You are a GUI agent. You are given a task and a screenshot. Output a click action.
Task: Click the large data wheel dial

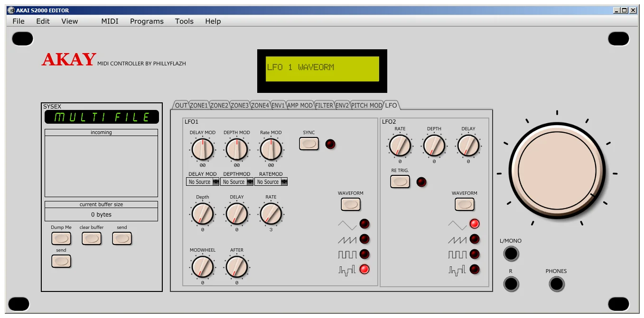click(557, 170)
